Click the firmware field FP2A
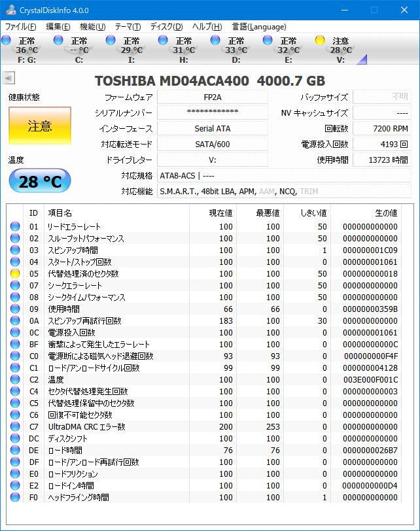Viewport: 420px width, 531px height. tap(213, 97)
